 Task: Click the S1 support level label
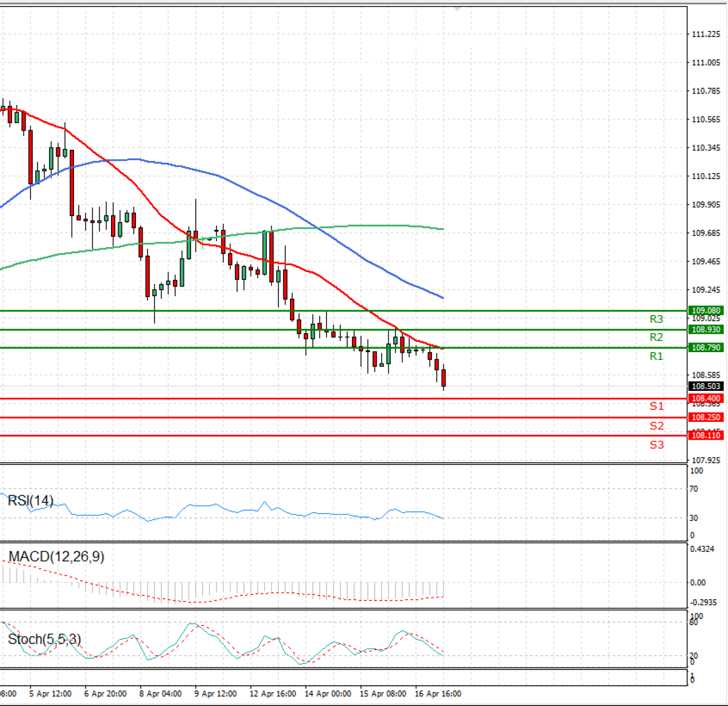pyautogui.click(x=656, y=406)
